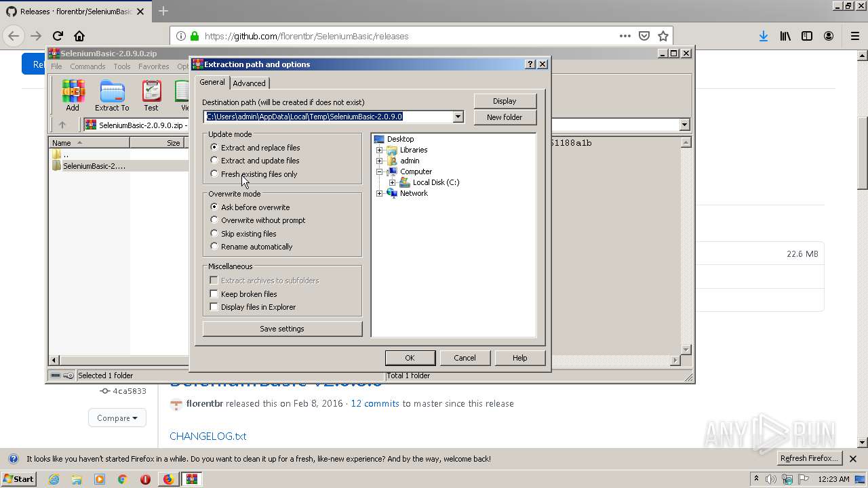Go up one folder level in WinRAR
The height and width of the screenshot is (488, 868).
pyautogui.click(x=62, y=125)
